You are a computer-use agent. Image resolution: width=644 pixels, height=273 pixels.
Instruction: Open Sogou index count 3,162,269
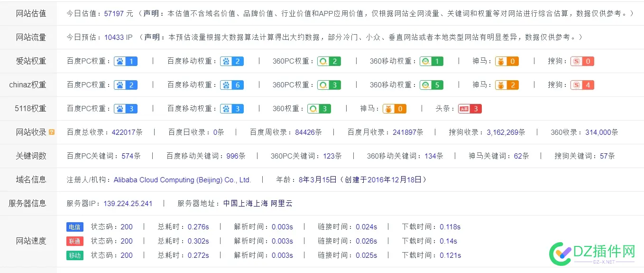[503, 132]
